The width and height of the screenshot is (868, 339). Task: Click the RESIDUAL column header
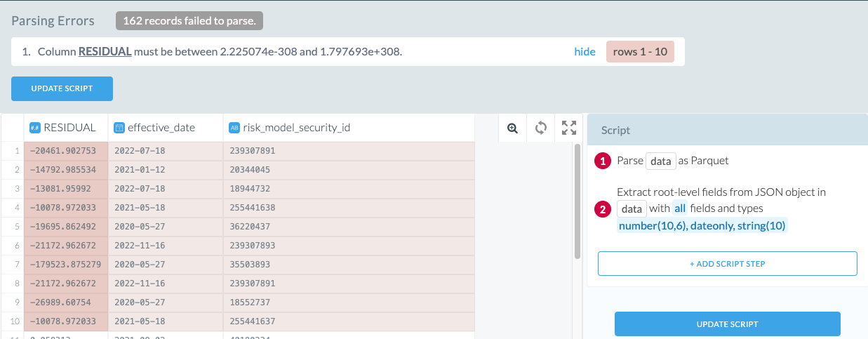69,128
